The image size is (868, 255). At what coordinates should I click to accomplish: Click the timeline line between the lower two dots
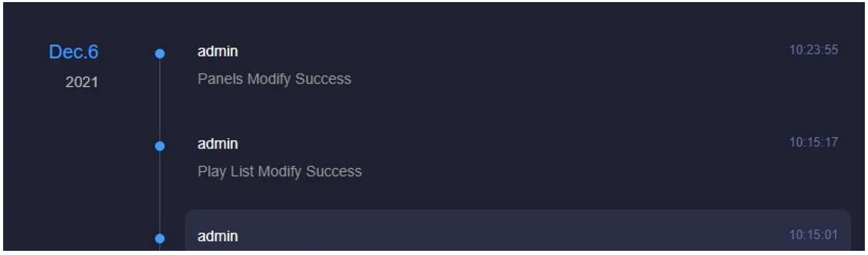click(160, 193)
